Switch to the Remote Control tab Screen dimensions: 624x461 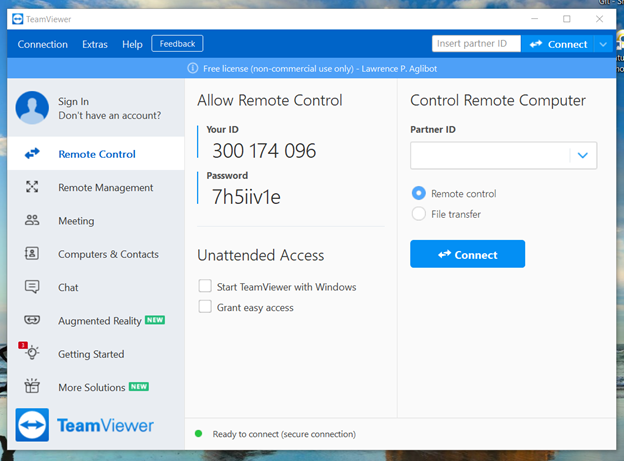(x=96, y=154)
